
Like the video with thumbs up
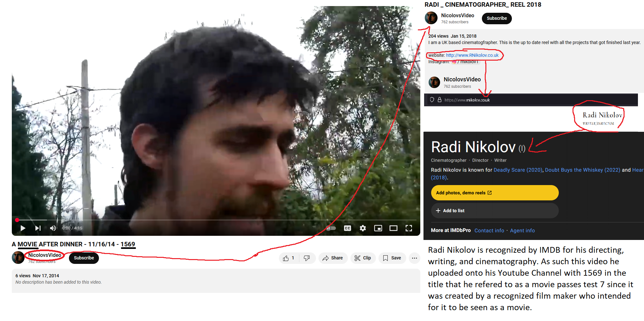click(x=289, y=258)
